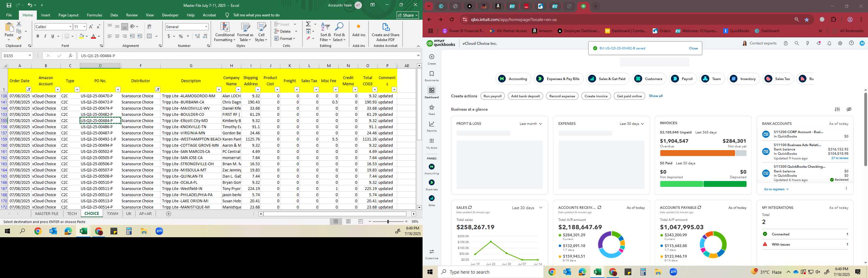Click the Undo arrow in Excel
Image resolution: width=868 pixels, height=278 pixels.
pos(30,5)
